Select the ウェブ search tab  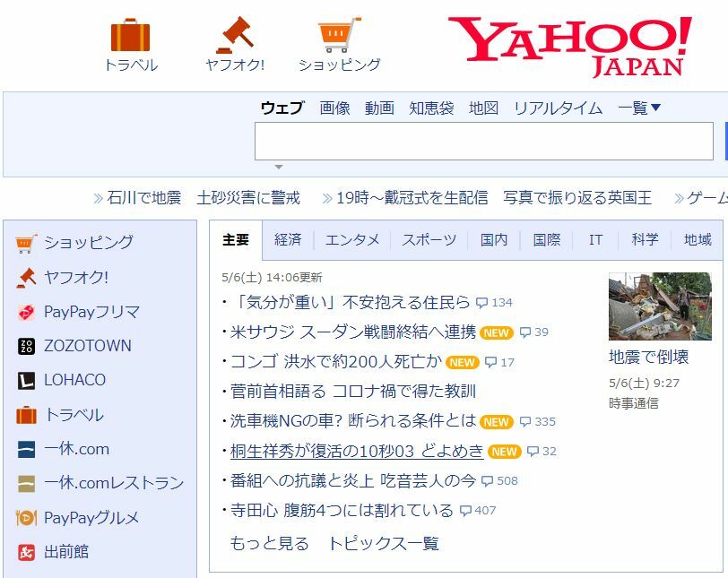click(x=282, y=108)
